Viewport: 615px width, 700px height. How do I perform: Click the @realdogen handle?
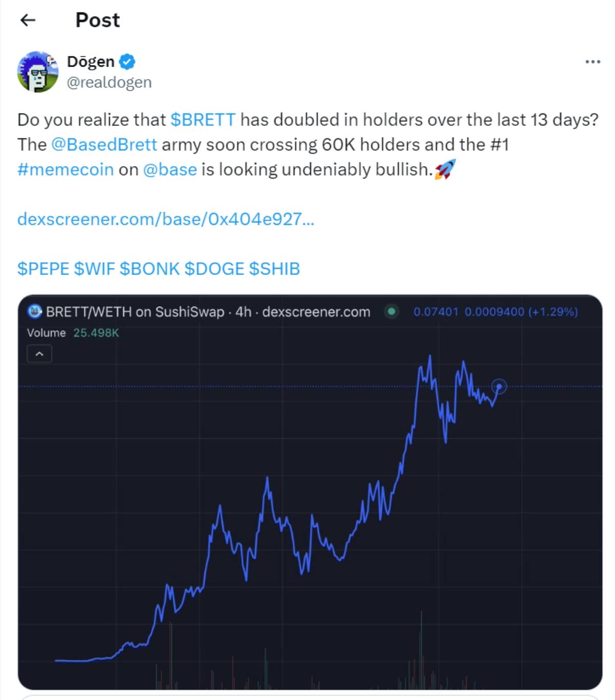point(109,82)
